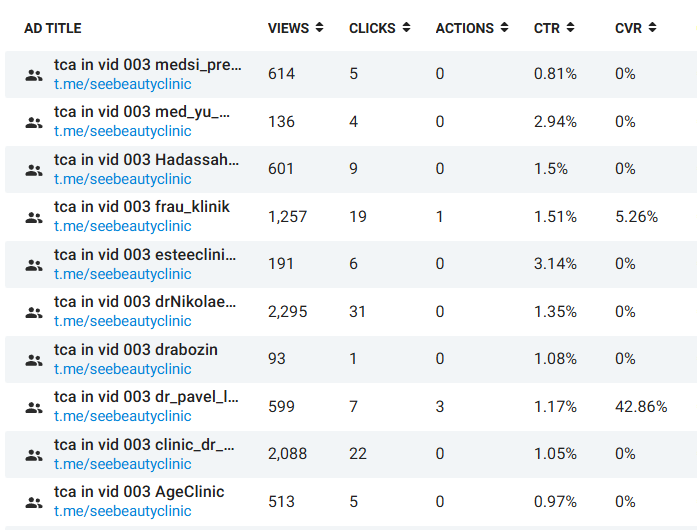
Task: Click group icon beside drNikolae ad
Action: point(34,312)
